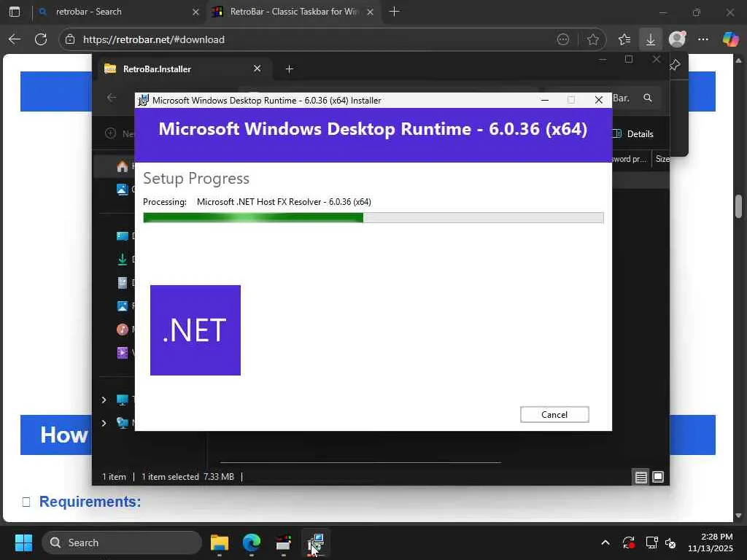This screenshot has height=560, width=747.
Task: Open Desktop folder in Explorer sidebar
Action: [x=123, y=236]
